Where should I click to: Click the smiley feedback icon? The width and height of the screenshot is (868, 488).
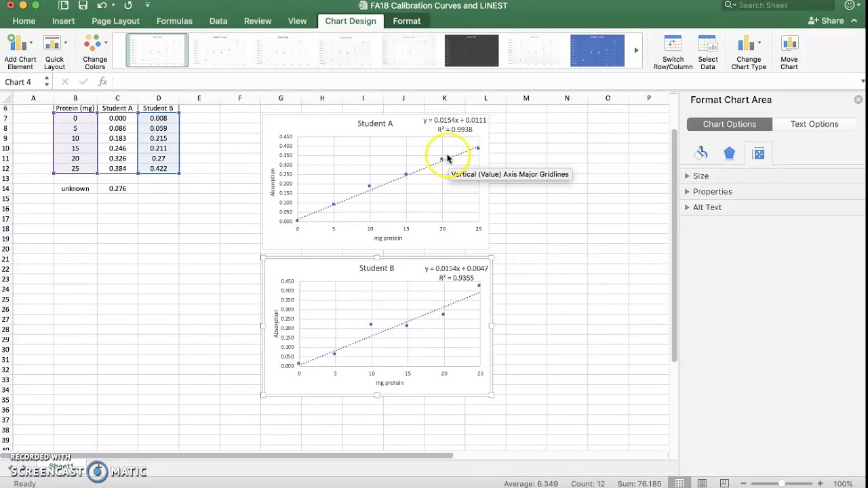pyautogui.click(x=850, y=5)
